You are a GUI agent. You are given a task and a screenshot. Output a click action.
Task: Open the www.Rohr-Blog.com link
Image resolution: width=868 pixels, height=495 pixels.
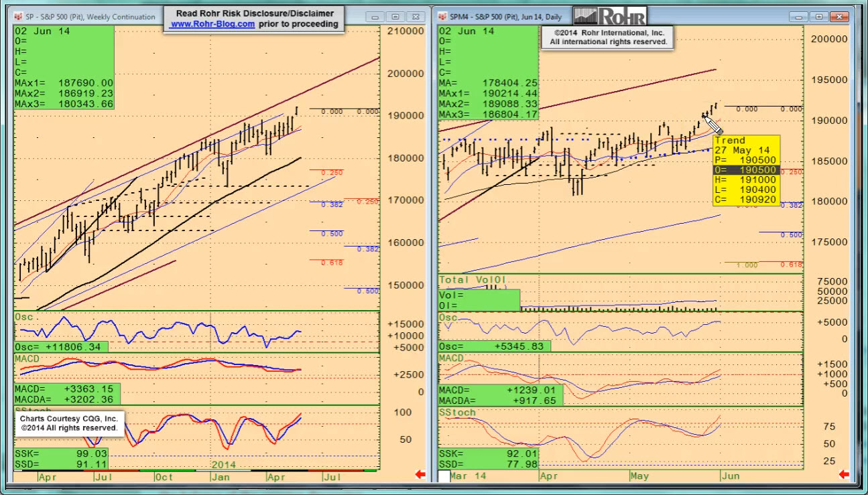tap(212, 24)
